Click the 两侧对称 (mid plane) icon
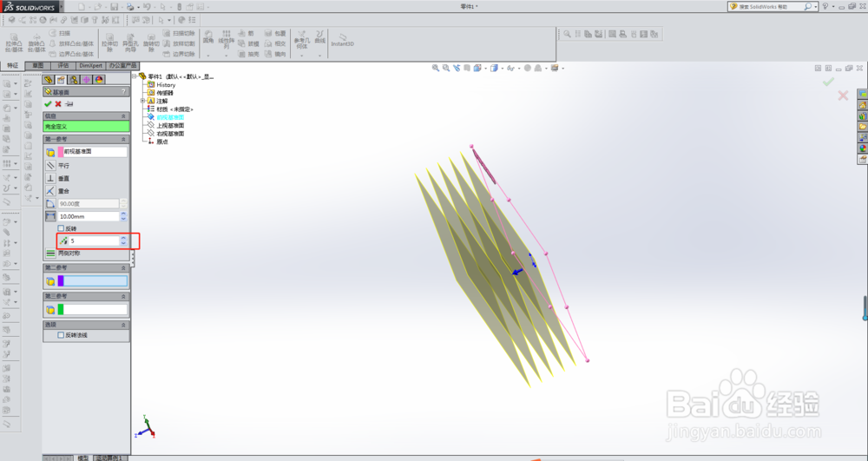Viewport: 868px width, 461px height. pyautogui.click(x=50, y=253)
